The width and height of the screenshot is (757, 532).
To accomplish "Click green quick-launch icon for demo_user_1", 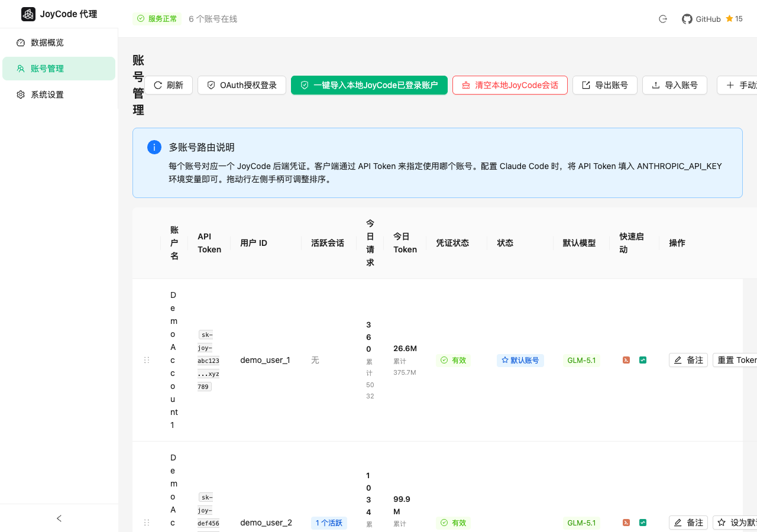I will [x=643, y=360].
